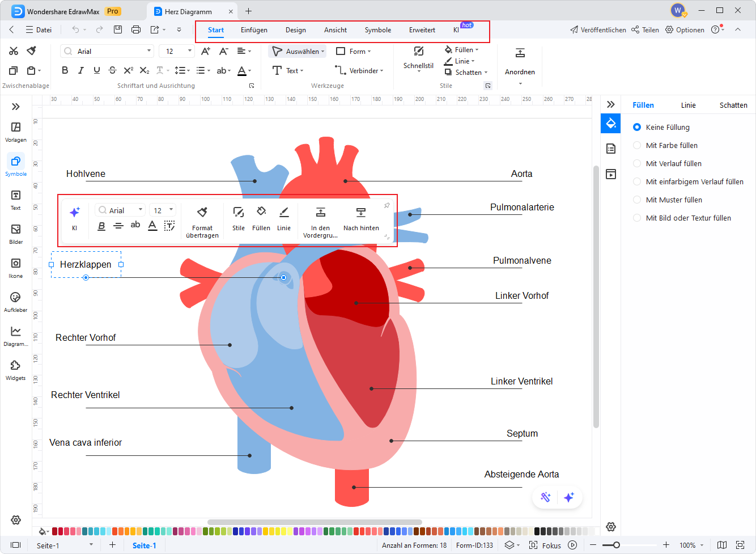
Task: Click the horizontal scrollbar below the canvas
Action: (x=315, y=521)
